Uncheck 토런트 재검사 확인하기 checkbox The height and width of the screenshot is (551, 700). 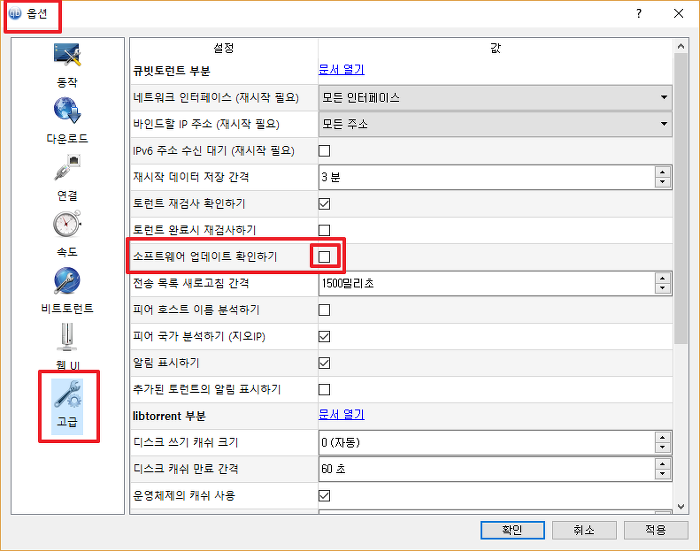click(x=325, y=204)
